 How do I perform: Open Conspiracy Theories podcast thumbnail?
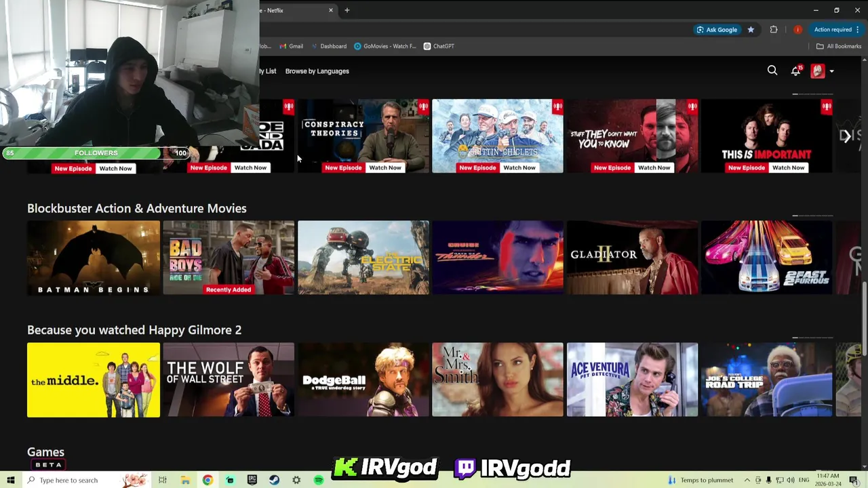coord(363,136)
